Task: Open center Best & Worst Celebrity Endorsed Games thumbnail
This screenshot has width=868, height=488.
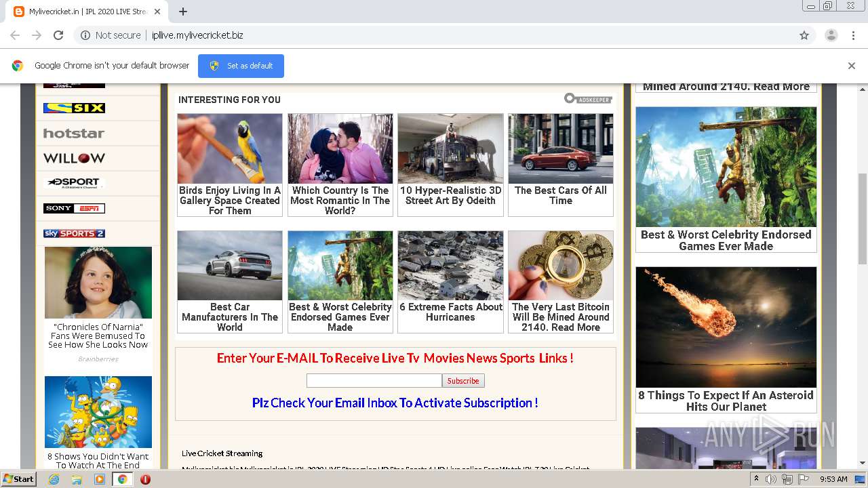Action: pos(340,266)
